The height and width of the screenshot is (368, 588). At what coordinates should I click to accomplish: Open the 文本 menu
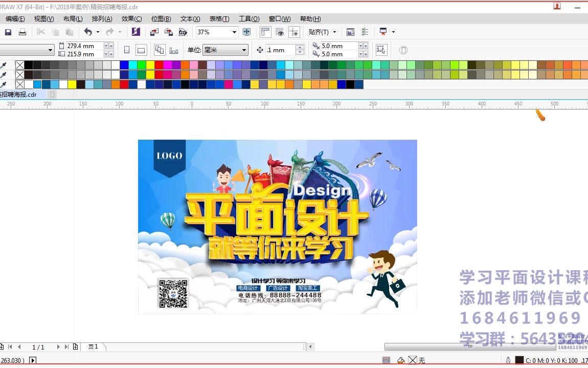pos(190,19)
